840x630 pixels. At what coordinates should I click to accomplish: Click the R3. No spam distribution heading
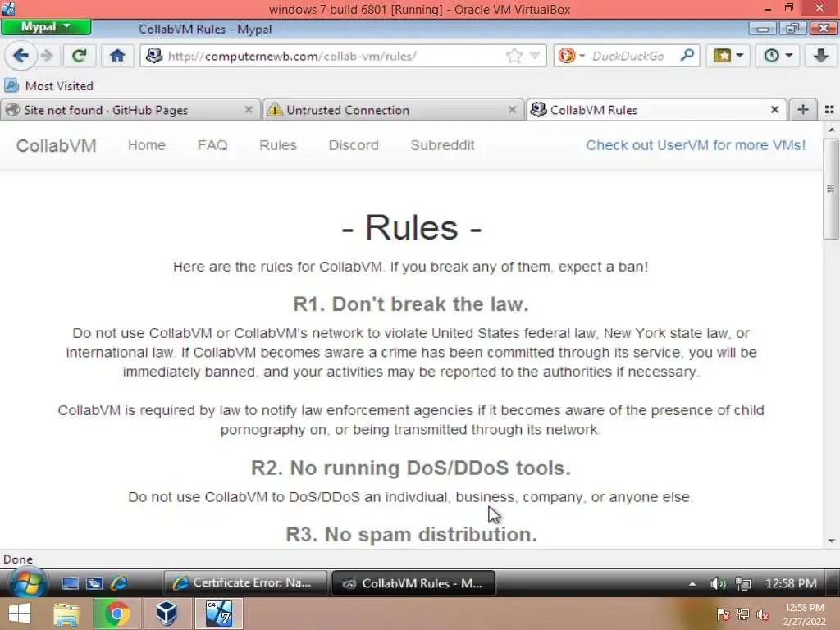point(411,534)
